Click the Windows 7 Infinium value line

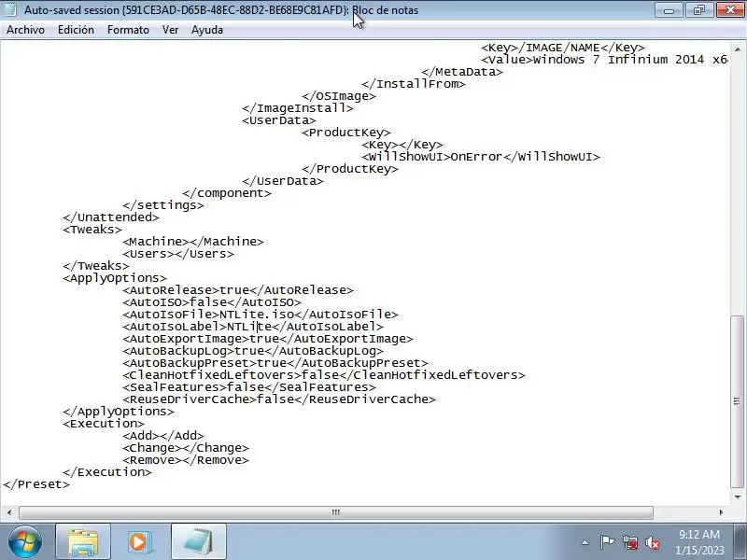pos(604,60)
